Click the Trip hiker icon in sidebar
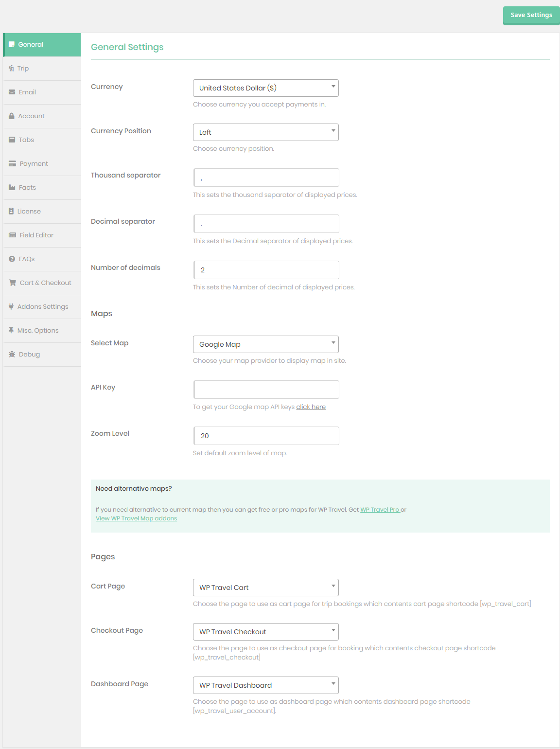 11,69
